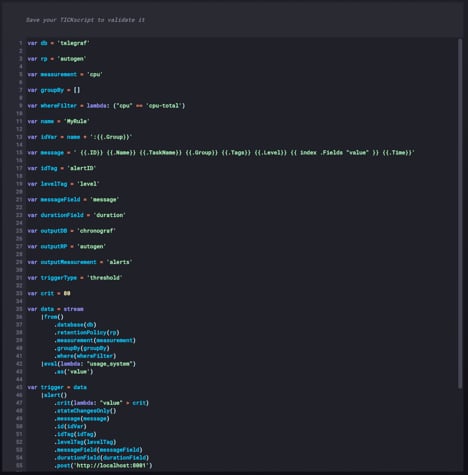
Task: Click line var triggerType = 'threshold'
Action: [75, 278]
